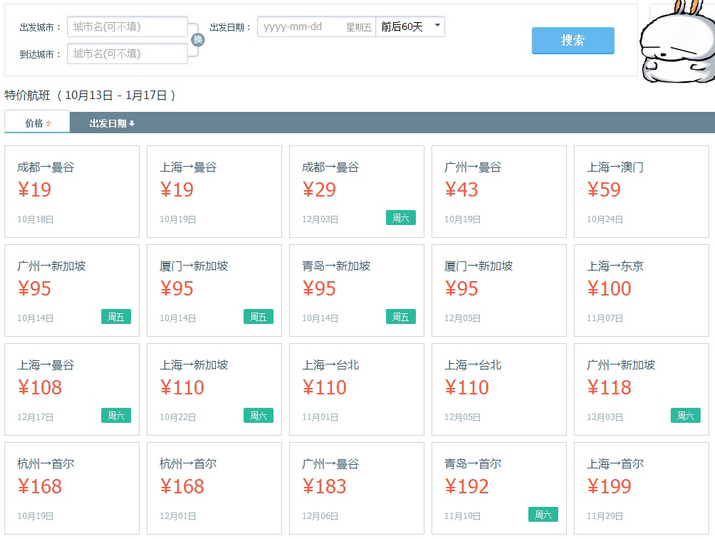Image resolution: width=715 pixels, height=539 pixels.
Task: Open the 成都→曼谷 ¥19 flight deal
Action: click(x=72, y=191)
